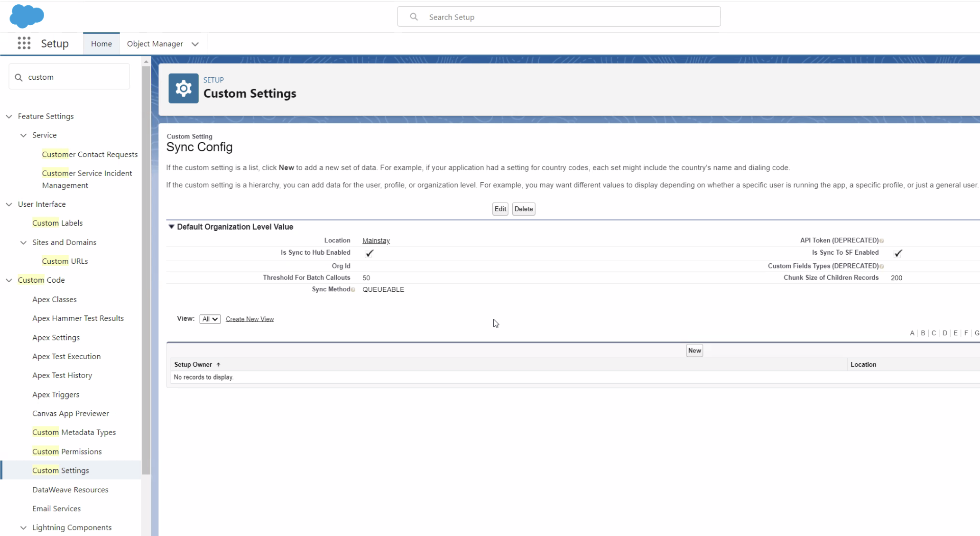This screenshot has height=536, width=980.
Task: Click the Chunk Size value 200
Action: 896,278
